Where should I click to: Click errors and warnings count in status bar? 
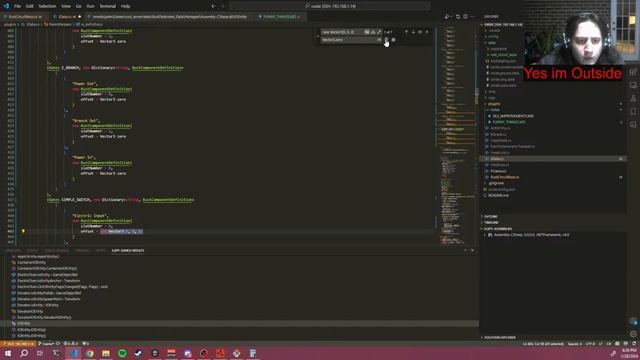pyautogui.click(x=71, y=343)
